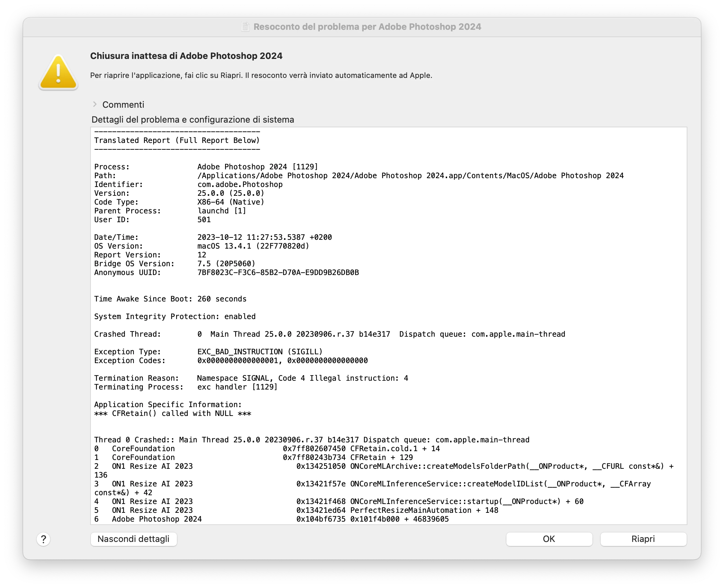
Task: Click the Translated Report header line
Action: click(177, 140)
